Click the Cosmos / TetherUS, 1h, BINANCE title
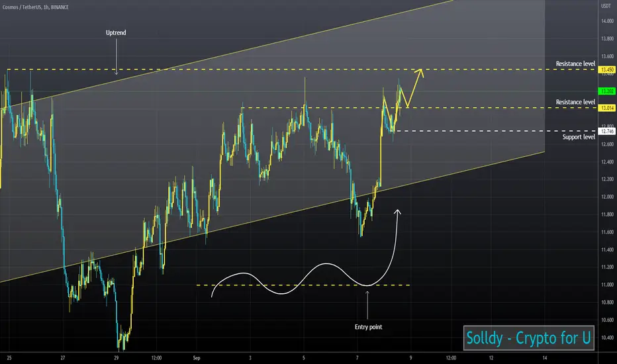The height and width of the screenshot is (364, 617). (35, 7)
